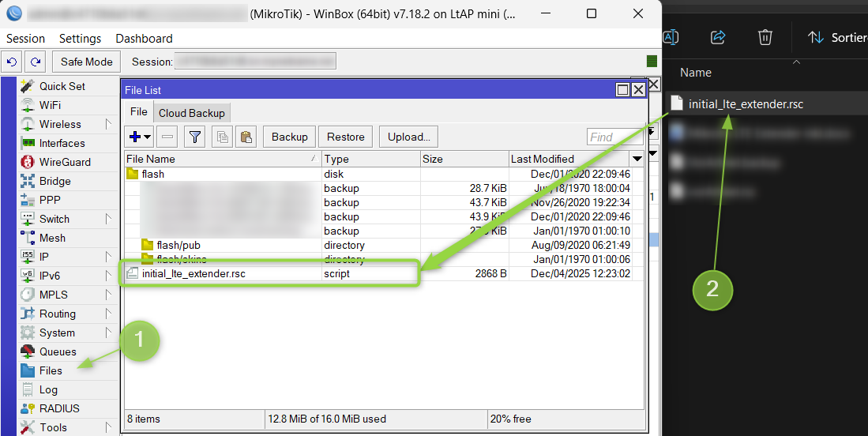868x436 pixels.
Task: Open the Tools sidebar entry
Action: pyautogui.click(x=53, y=427)
